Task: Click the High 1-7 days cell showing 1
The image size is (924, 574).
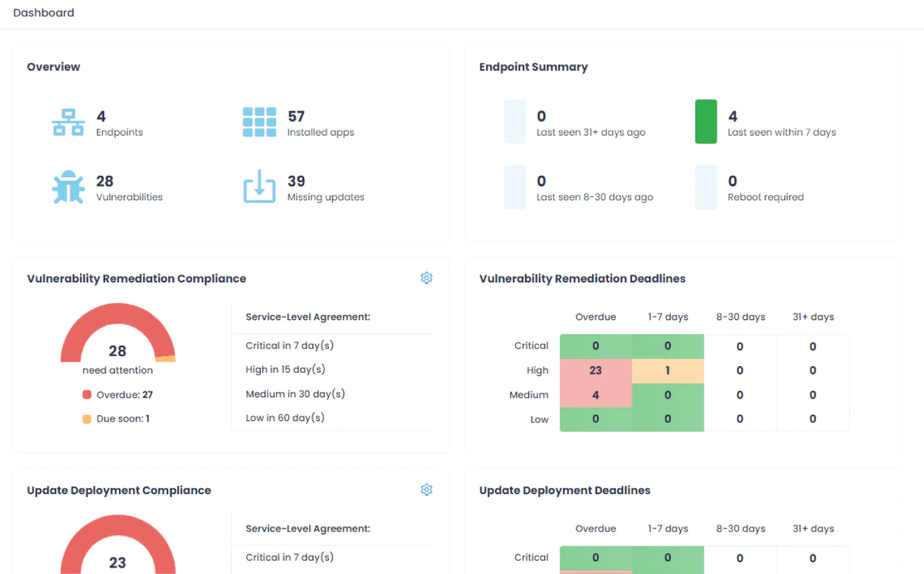Action: (x=668, y=370)
